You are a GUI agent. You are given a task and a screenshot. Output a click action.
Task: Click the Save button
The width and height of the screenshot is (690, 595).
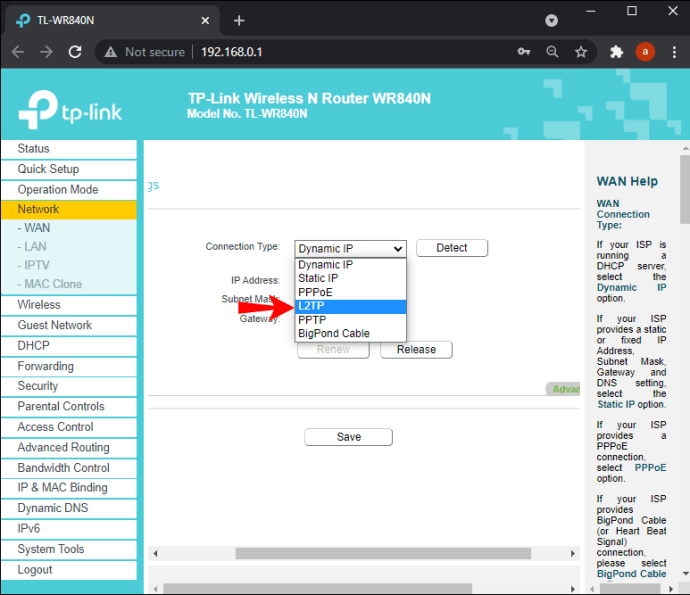349,437
